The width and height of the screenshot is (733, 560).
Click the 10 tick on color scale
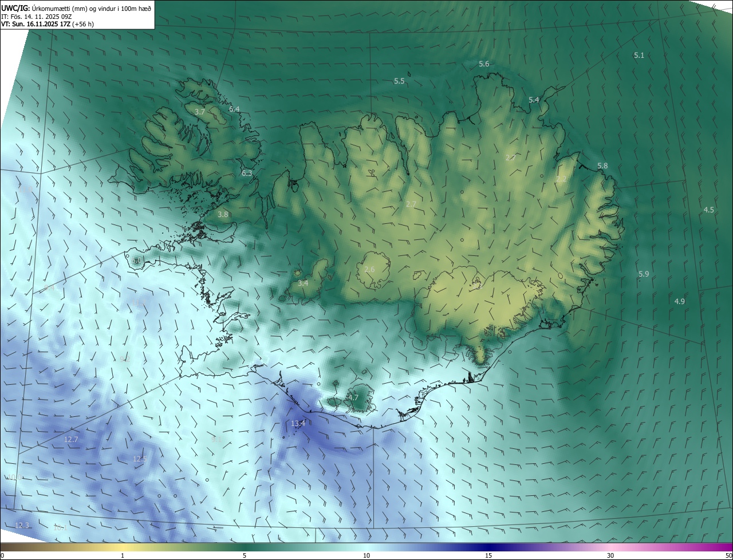(x=366, y=555)
